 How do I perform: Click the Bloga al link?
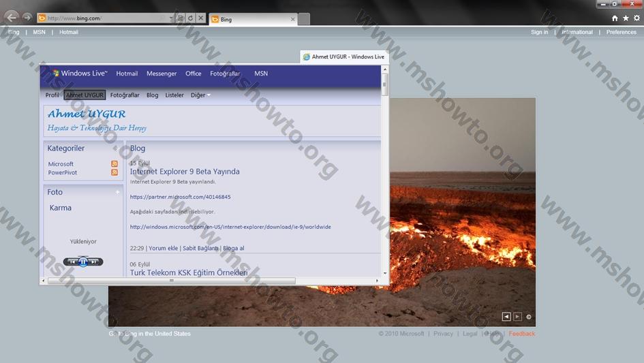coord(234,248)
